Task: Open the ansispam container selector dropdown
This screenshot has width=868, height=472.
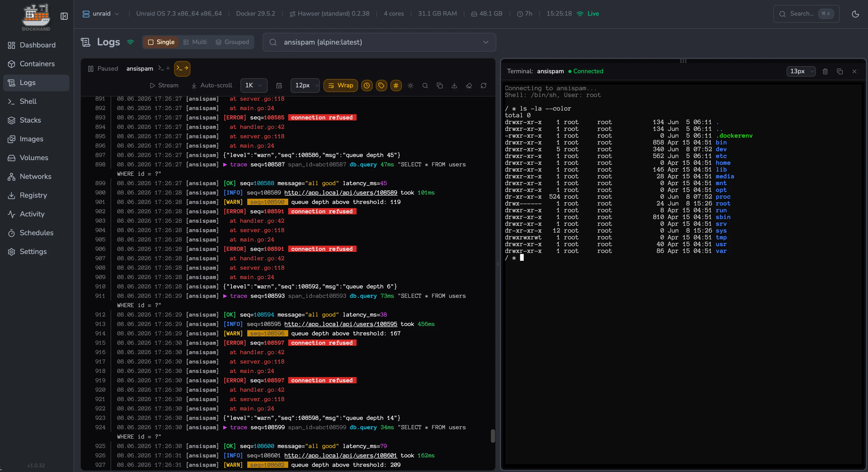Action: coord(379,42)
